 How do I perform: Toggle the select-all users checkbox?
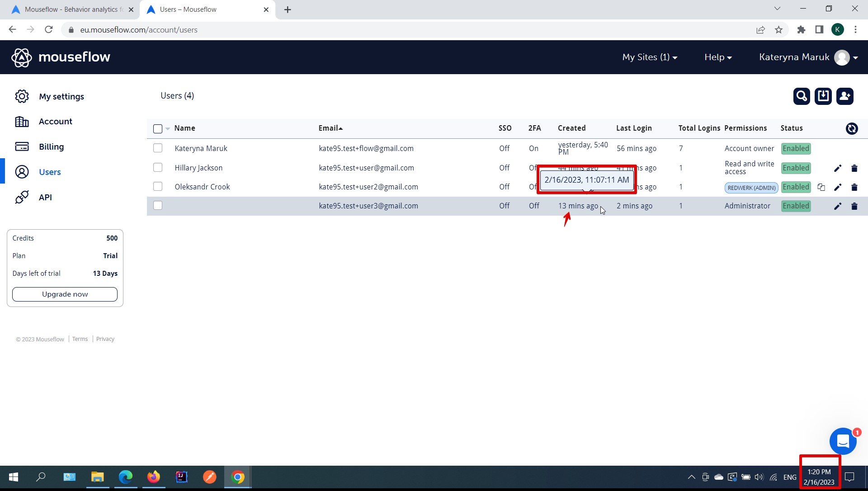pos(158,129)
